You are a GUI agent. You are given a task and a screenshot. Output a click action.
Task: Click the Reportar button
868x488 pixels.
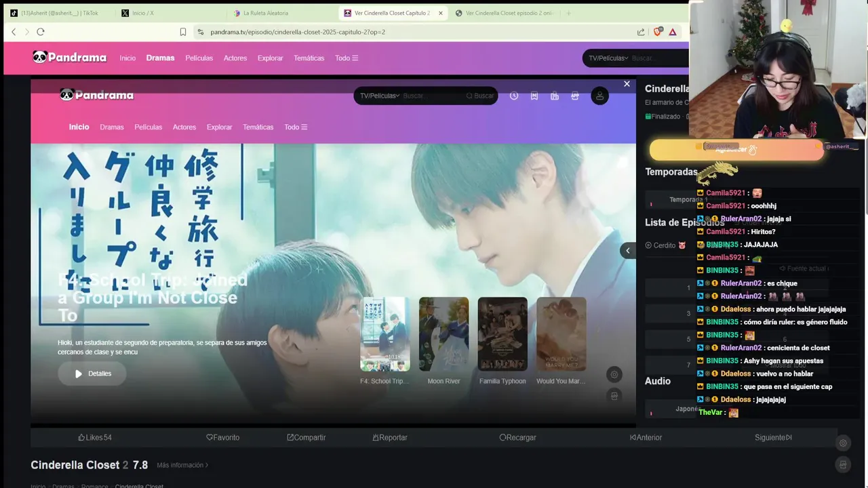(x=390, y=437)
